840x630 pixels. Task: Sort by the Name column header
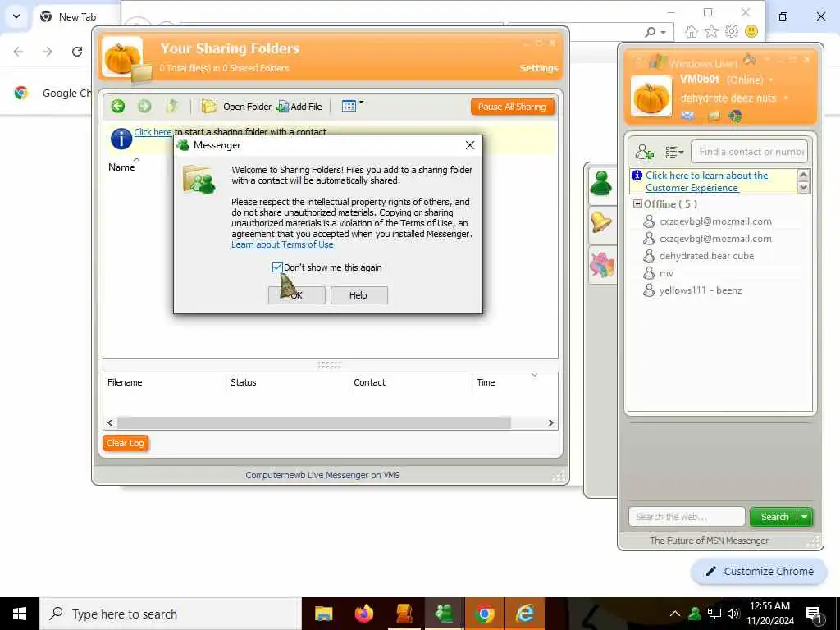pyautogui.click(x=121, y=167)
